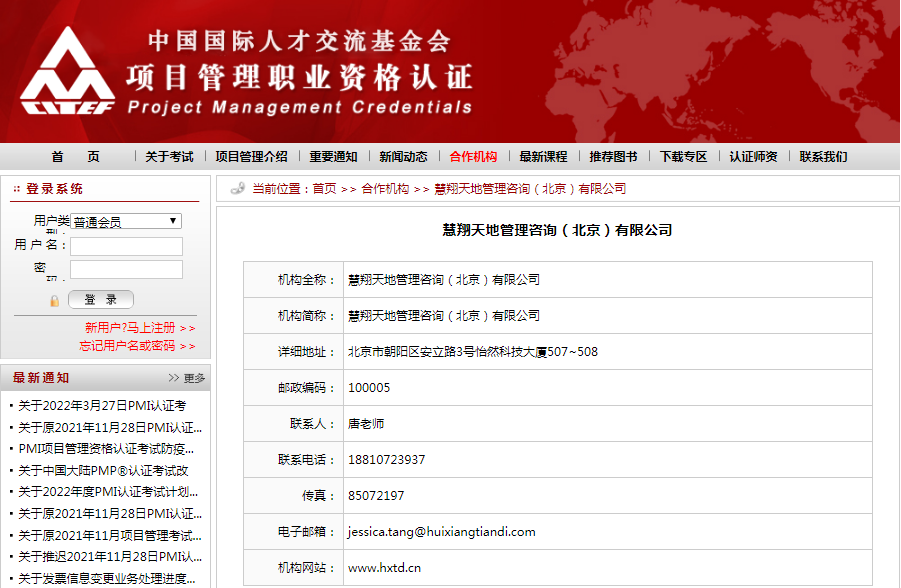Click 首页 link in breadcrumb
The image size is (901, 588).
[x=324, y=188]
